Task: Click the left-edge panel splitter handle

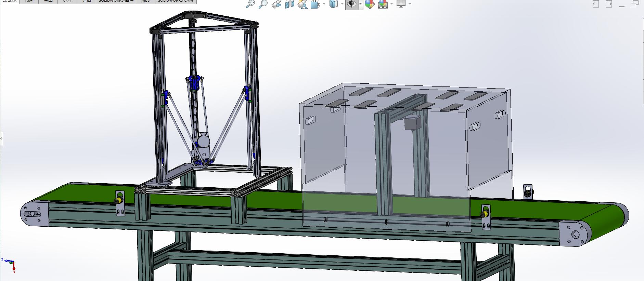Action: pos(1,138)
